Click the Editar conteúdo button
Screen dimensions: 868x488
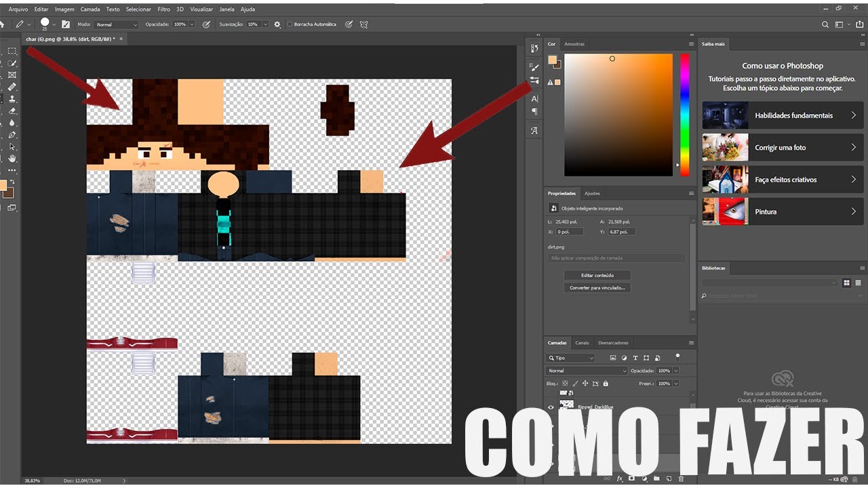[x=597, y=275]
